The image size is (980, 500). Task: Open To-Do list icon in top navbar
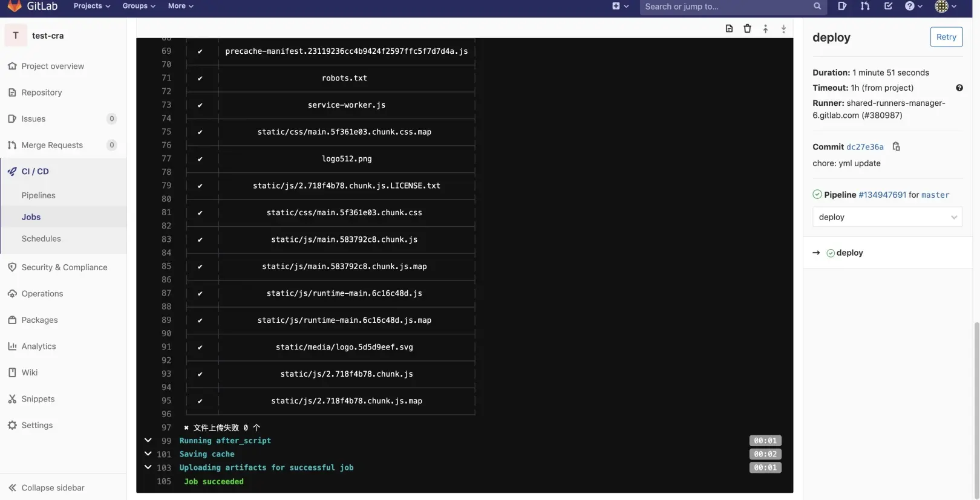[888, 6]
